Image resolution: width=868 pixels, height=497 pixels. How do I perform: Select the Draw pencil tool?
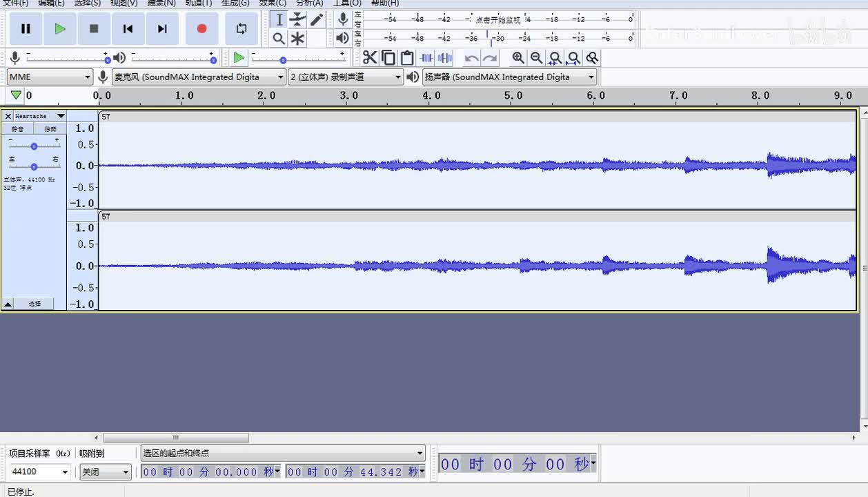(x=316, y=19)
